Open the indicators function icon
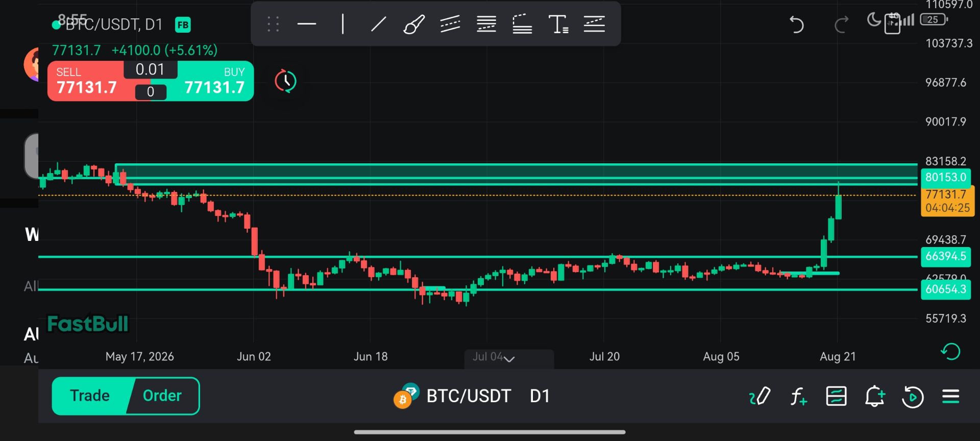The image size is (980, 441). click(798, 396)
